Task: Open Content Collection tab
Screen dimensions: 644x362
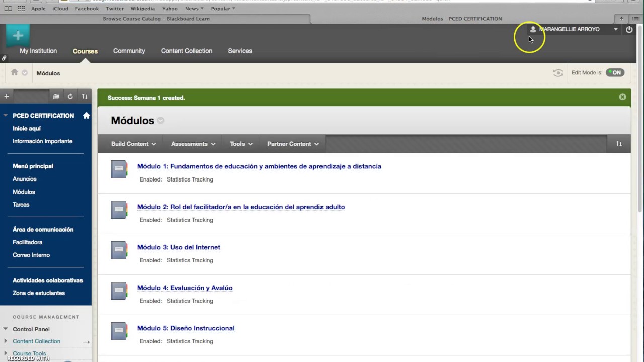Action: pyautogui.click(x=187, y=51)
